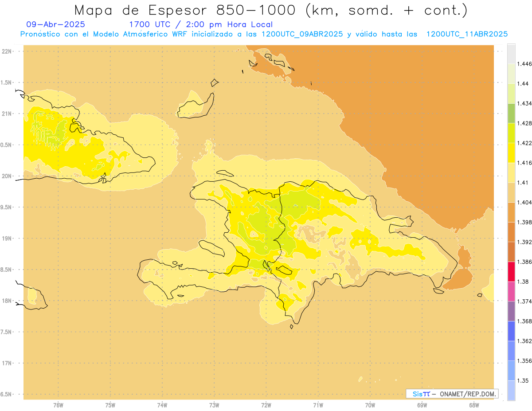Click the 75W longitude label
Viewport: 532px width, 411px height.
pyautogui.click(x=110, y=405)
